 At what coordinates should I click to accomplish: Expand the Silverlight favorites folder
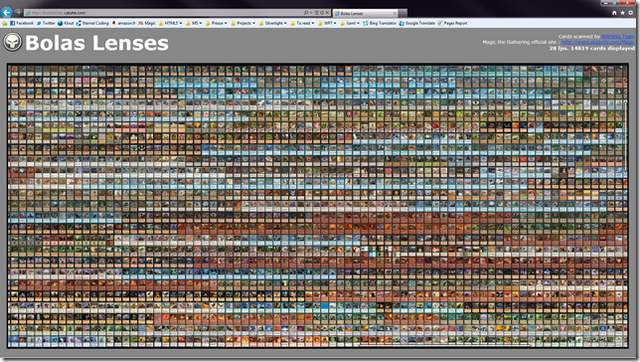(x=273, y=23)
